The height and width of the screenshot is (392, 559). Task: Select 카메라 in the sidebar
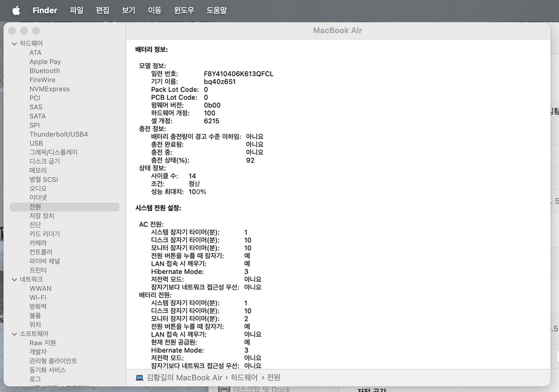(38, 243)
